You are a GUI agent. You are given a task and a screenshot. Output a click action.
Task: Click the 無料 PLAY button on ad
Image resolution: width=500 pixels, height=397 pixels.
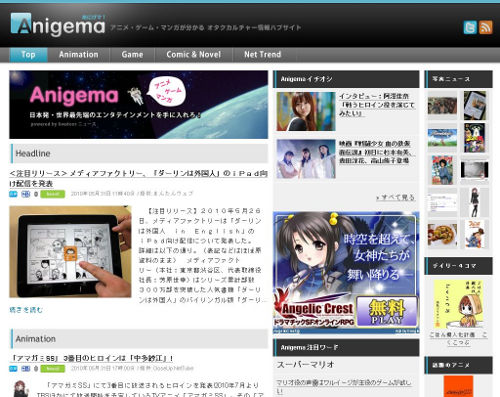click(387, 312)
